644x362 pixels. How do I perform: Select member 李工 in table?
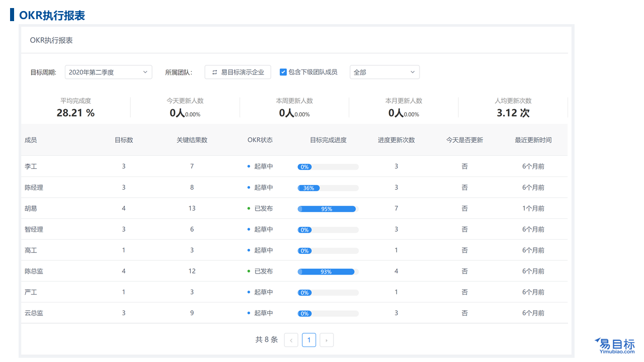coord(31,166)
